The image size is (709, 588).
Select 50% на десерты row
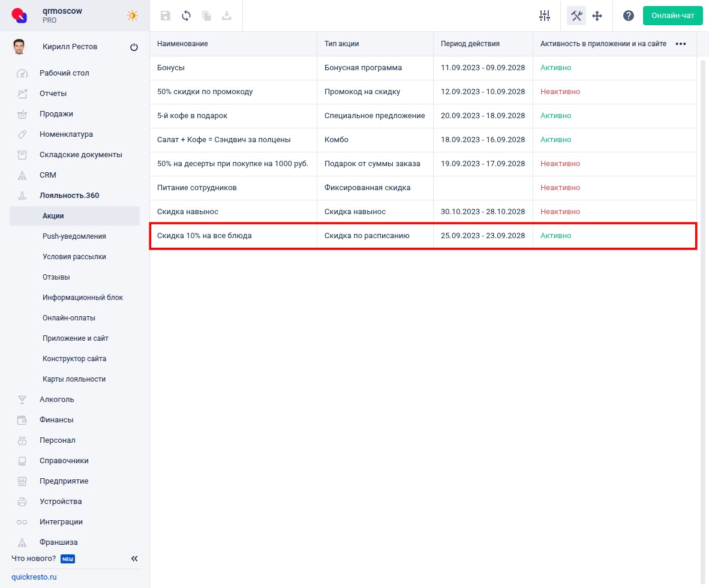coord(423,164)
